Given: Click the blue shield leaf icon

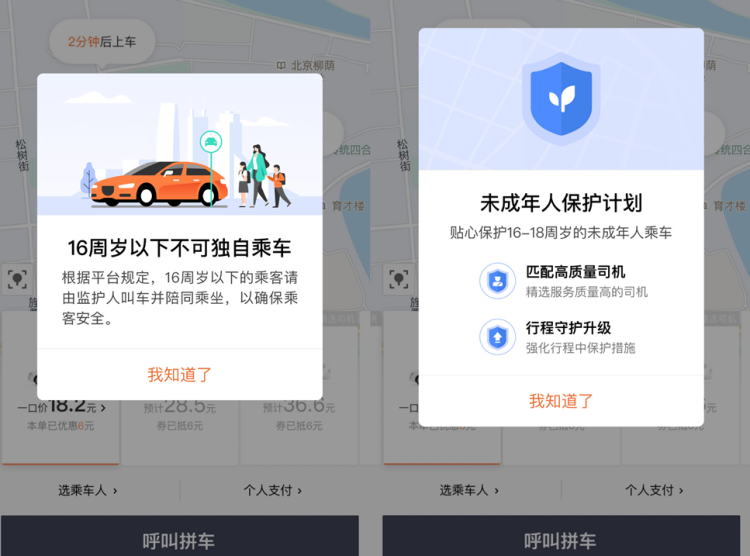Looking at the screenshot, I should pos(561,98).
